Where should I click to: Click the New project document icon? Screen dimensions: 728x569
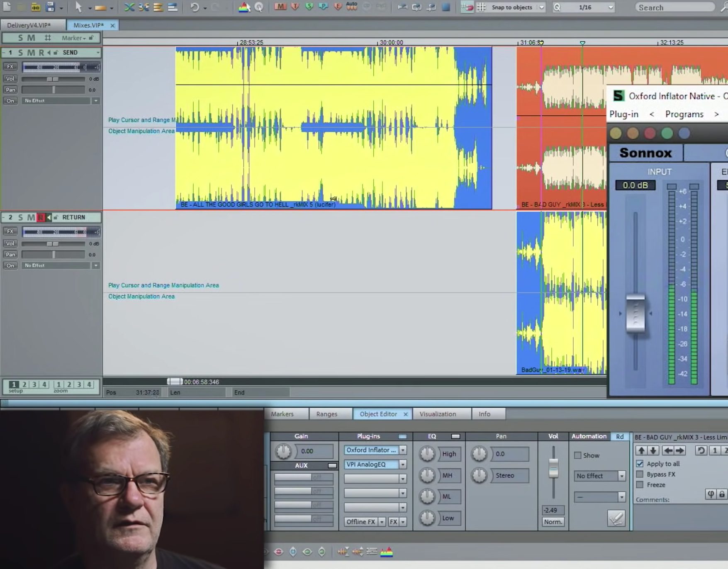coord(7,7)
